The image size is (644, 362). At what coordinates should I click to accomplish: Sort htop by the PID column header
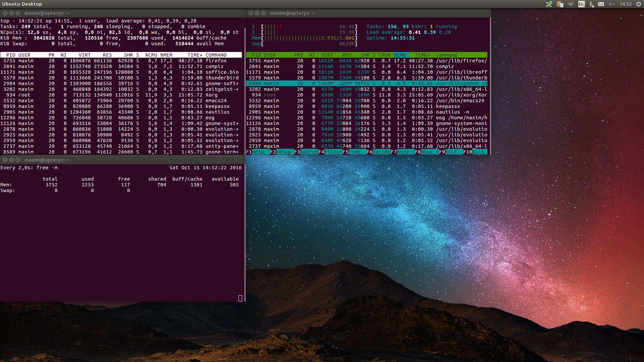(256, 55)
